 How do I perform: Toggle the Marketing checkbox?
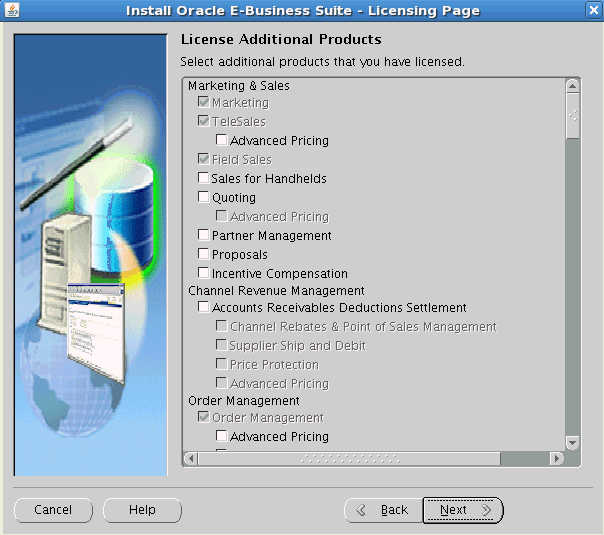pos(203,102)
